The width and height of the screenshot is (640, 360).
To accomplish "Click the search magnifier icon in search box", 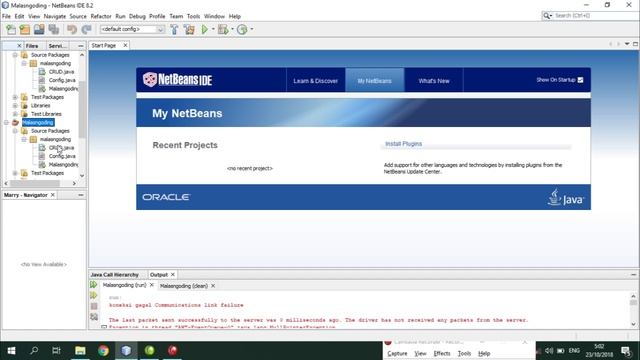I will (x=547, y=16).
